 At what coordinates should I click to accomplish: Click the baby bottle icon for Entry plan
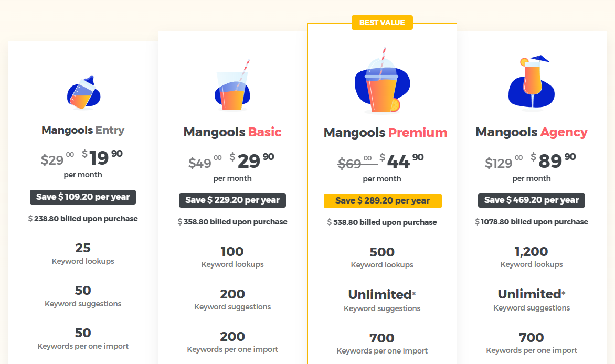(x=83, y=92)
